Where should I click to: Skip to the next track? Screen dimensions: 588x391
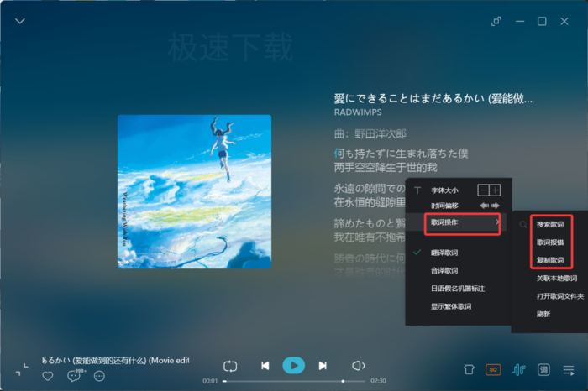[323, 366]
